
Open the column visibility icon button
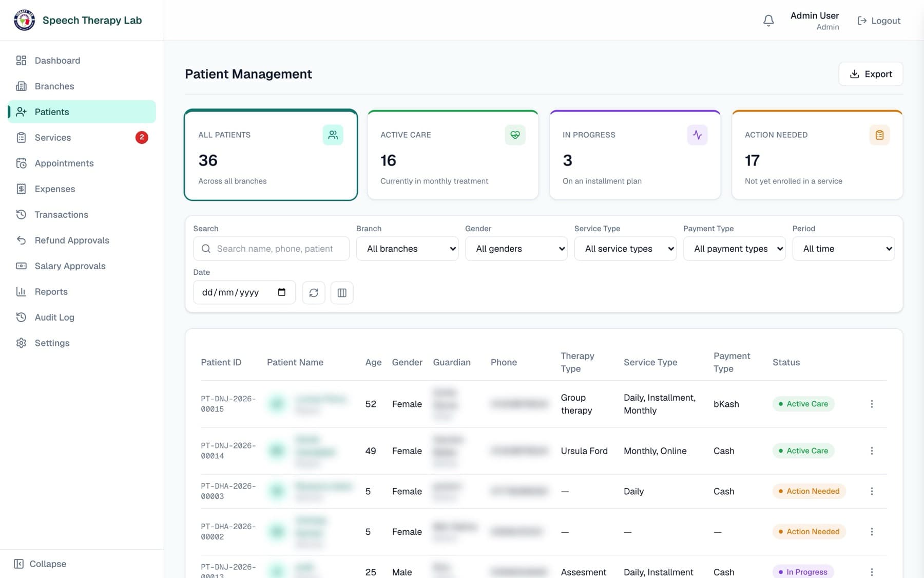tap(342, 292)
